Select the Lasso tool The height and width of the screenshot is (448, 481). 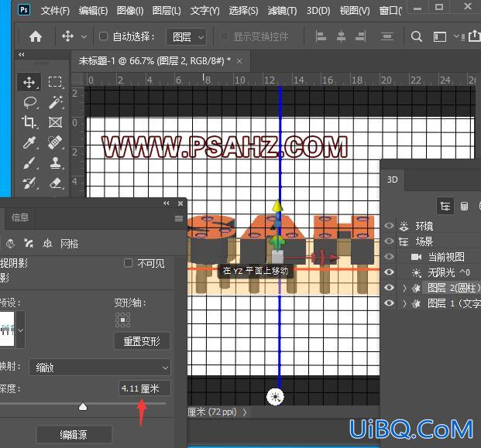[29, 102]
